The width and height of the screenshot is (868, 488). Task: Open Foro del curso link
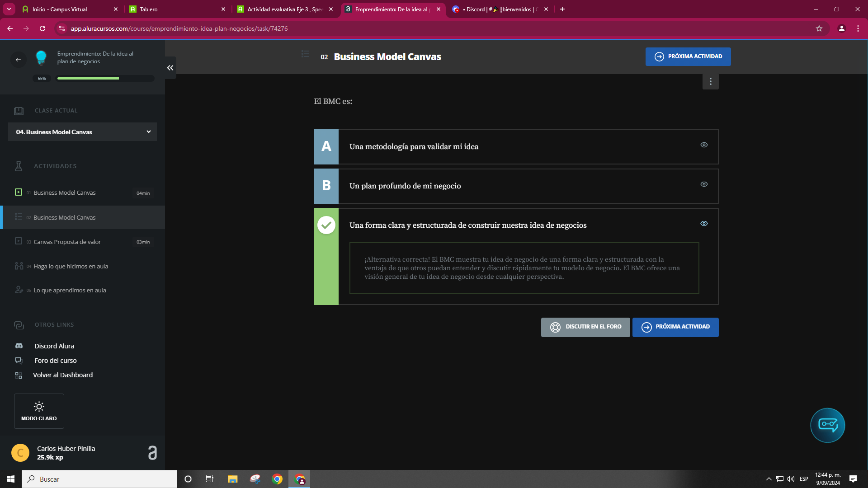56,361
